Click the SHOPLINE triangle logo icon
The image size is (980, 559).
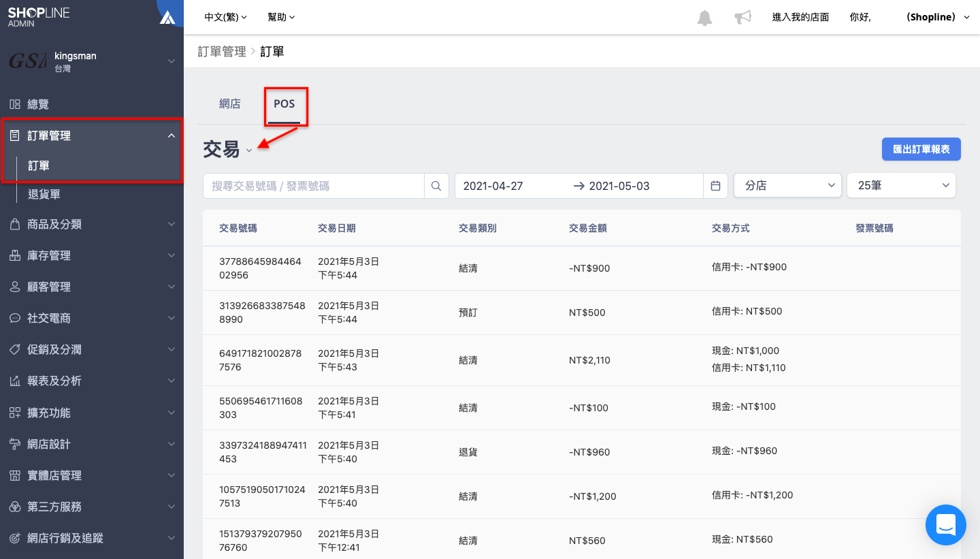[x=167, y=18]
